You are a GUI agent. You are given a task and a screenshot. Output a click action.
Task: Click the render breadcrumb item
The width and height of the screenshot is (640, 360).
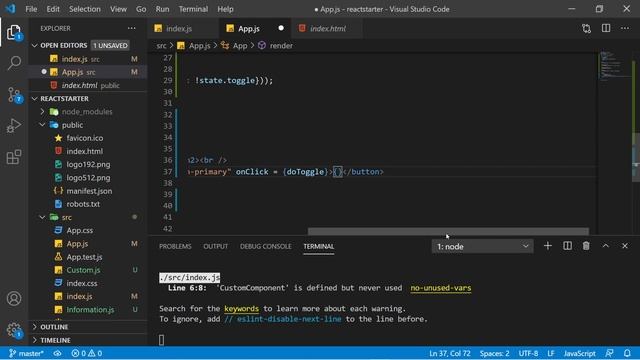pyautogui.click(x=276, y=45)
